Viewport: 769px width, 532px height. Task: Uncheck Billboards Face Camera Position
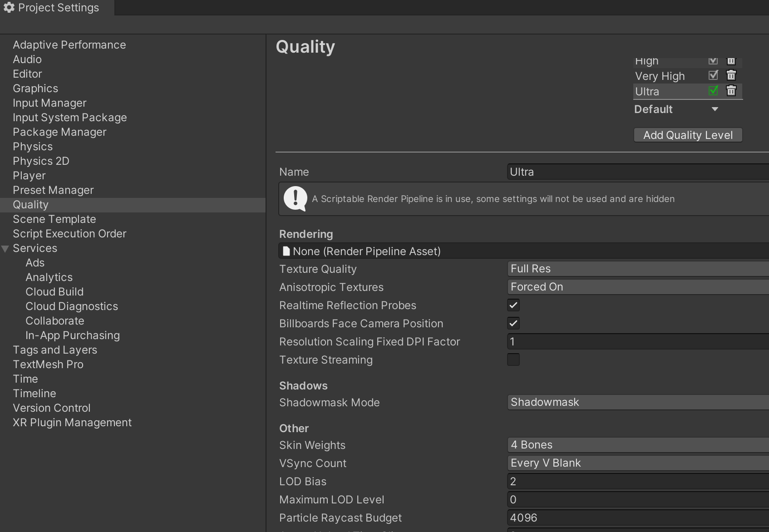[513, 324]
